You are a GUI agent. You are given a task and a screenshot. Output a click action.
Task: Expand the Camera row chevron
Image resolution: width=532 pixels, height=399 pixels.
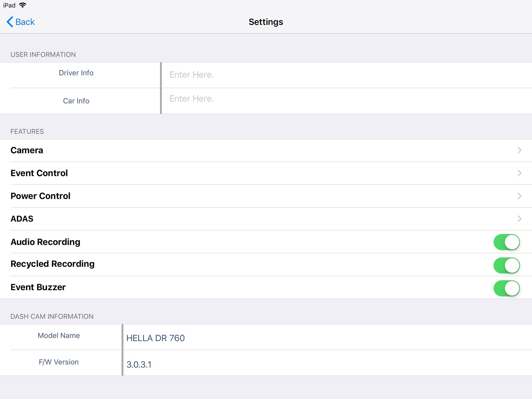[520, 150]
